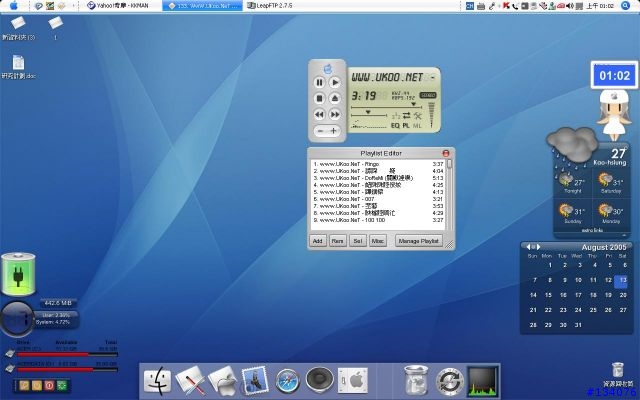Select playlist track 9 '100 100'

[378, 220]
